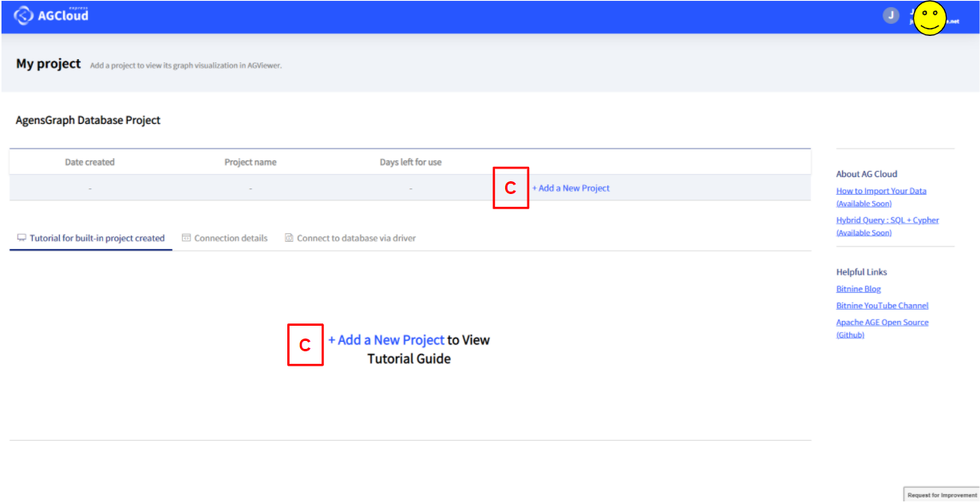Click the About AG Cloud heading
This screenshot has height=503, width=980.
pyautogui.click(x=867, y=174)
